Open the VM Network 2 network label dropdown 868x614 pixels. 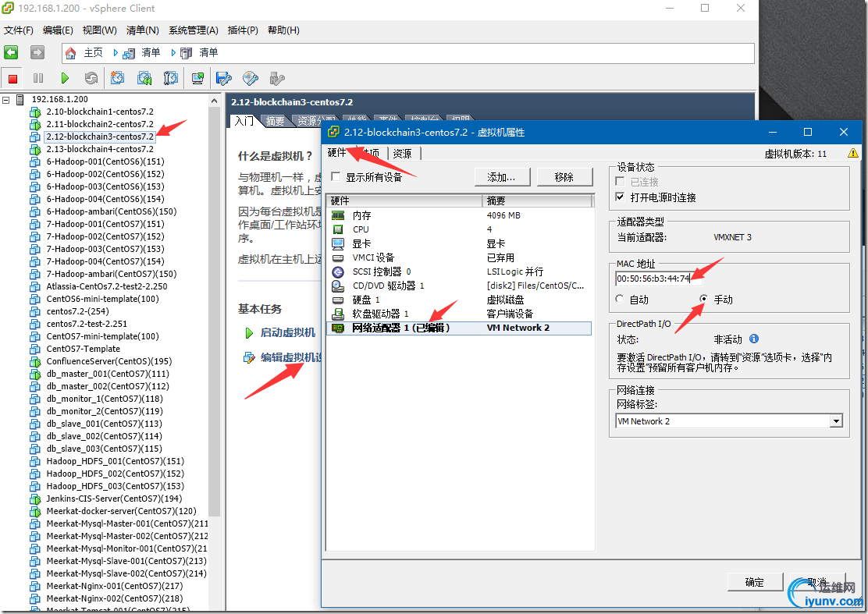point(836,421)
